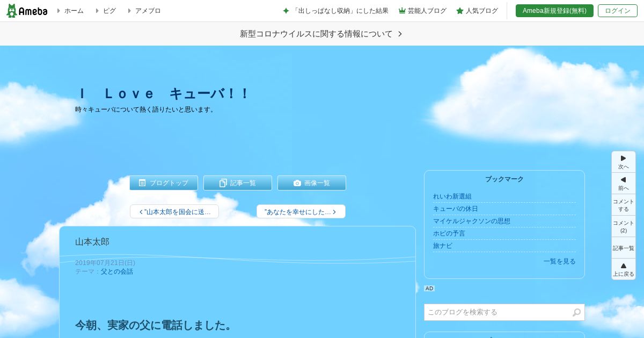The image size is (644, 338).
Task: Click the search magnifier icon
Action: coord(577,312)
